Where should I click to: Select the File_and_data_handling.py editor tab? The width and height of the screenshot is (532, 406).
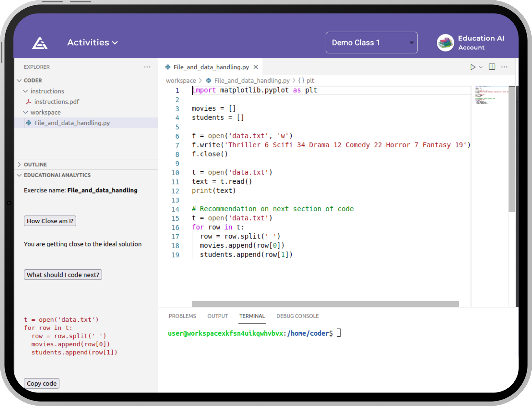[211, 67]
